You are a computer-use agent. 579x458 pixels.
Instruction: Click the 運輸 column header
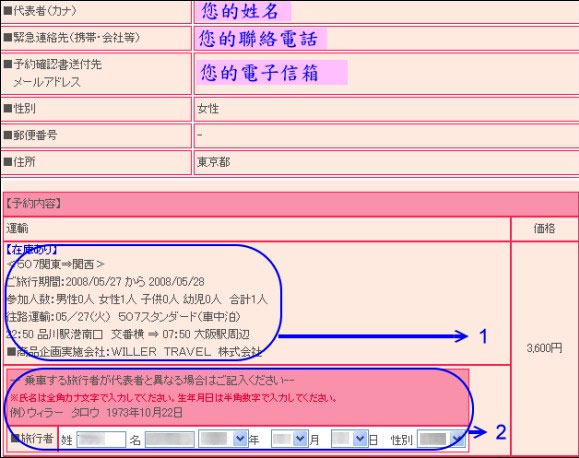point(17,228)
